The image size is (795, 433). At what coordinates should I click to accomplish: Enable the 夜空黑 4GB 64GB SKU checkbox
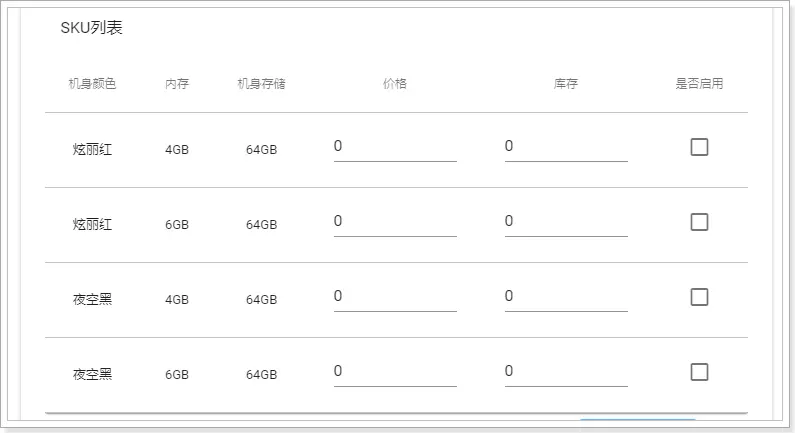tap(699, 297)
